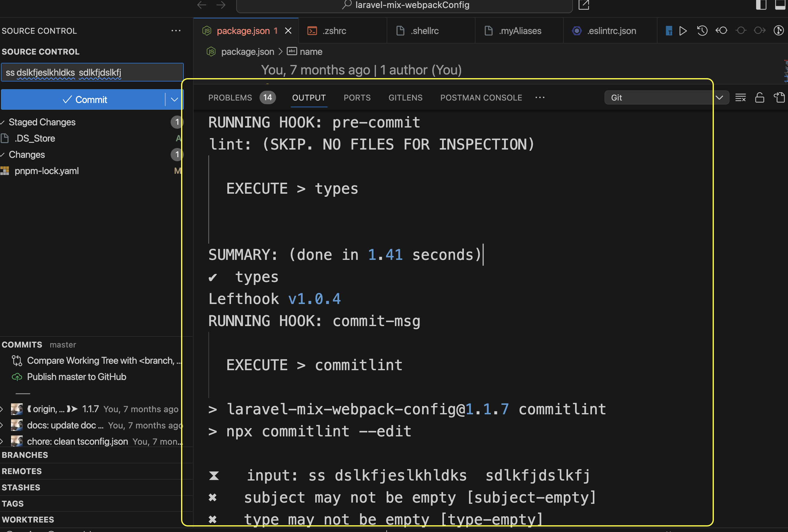Select the staged .DS_Store file
Viewport: 788px width, 532px height.
click(35, 138)
